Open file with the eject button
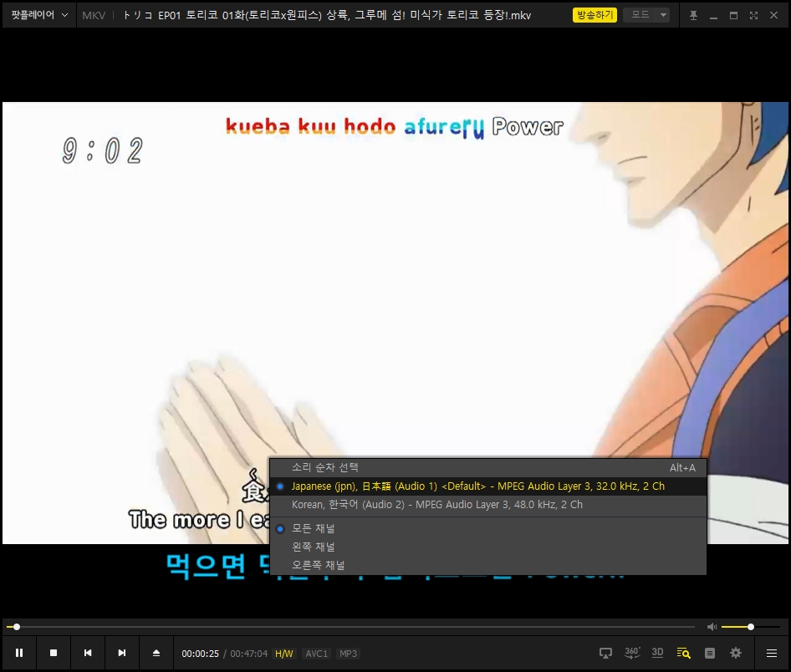 (x=156, y=653)
